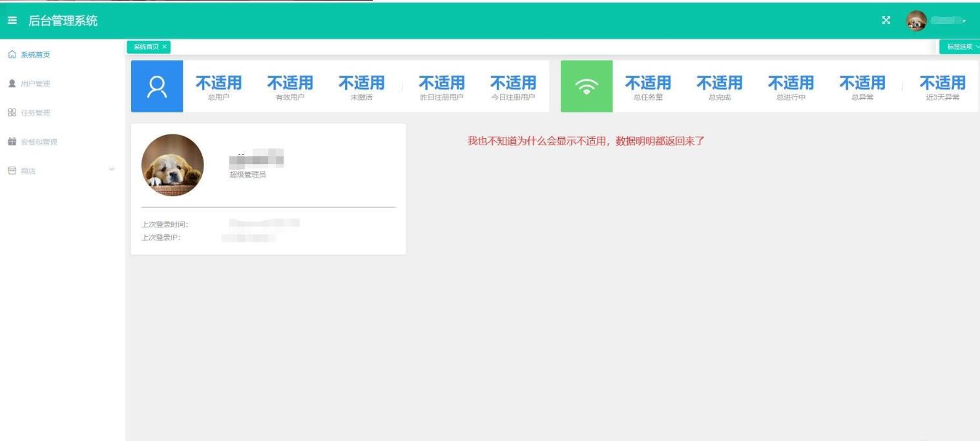
Task: Expand the 商店 submenu chevron
Action: (112, 170)
